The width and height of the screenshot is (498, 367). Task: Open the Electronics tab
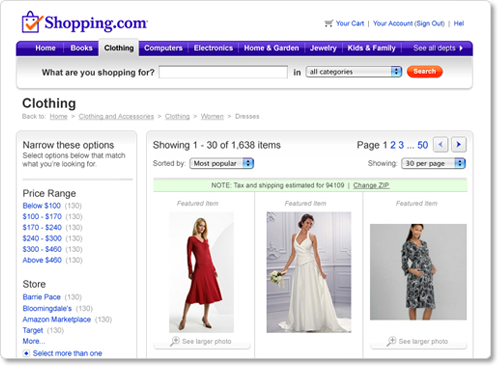213,48
